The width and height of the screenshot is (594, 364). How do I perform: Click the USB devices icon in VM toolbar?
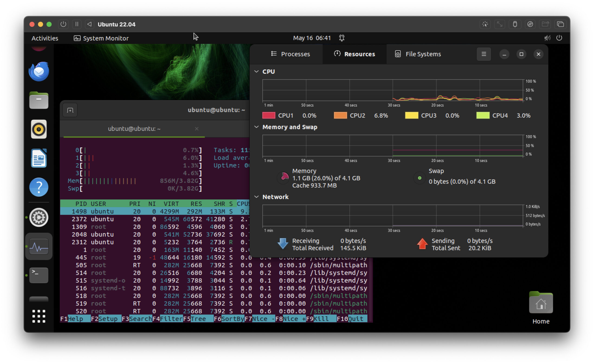coord(515,24)
